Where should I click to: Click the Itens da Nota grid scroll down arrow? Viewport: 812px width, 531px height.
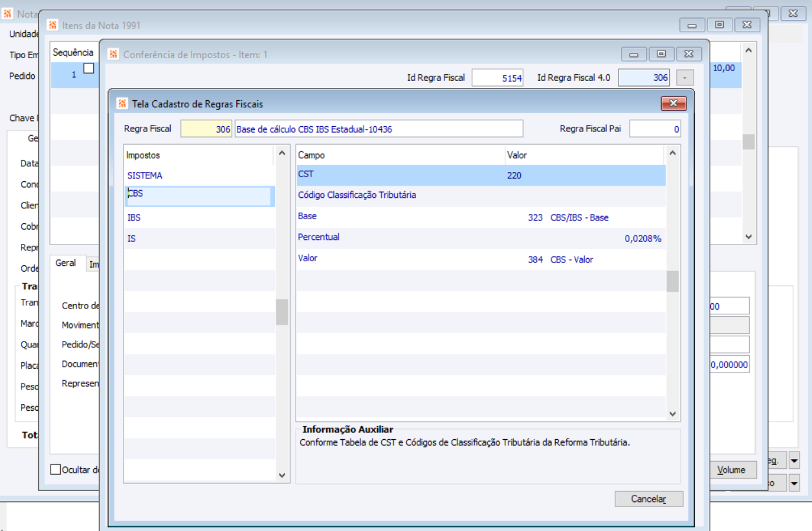tap(749, 237)
